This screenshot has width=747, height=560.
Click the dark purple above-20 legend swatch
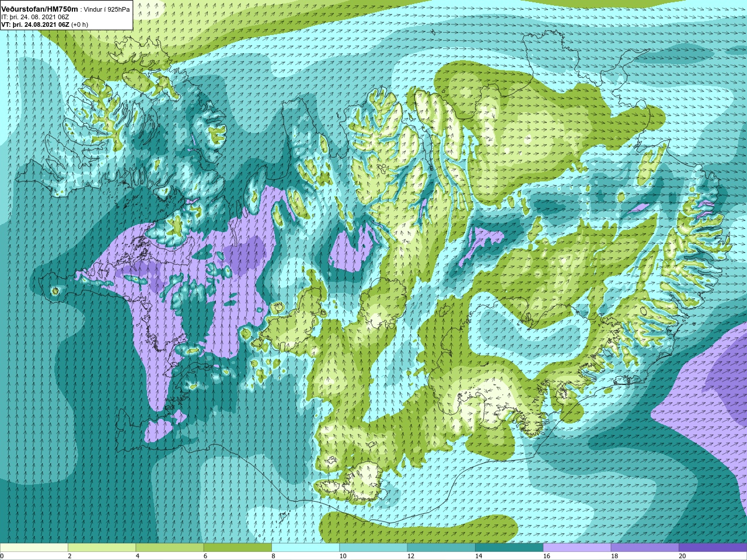point(713,548)
